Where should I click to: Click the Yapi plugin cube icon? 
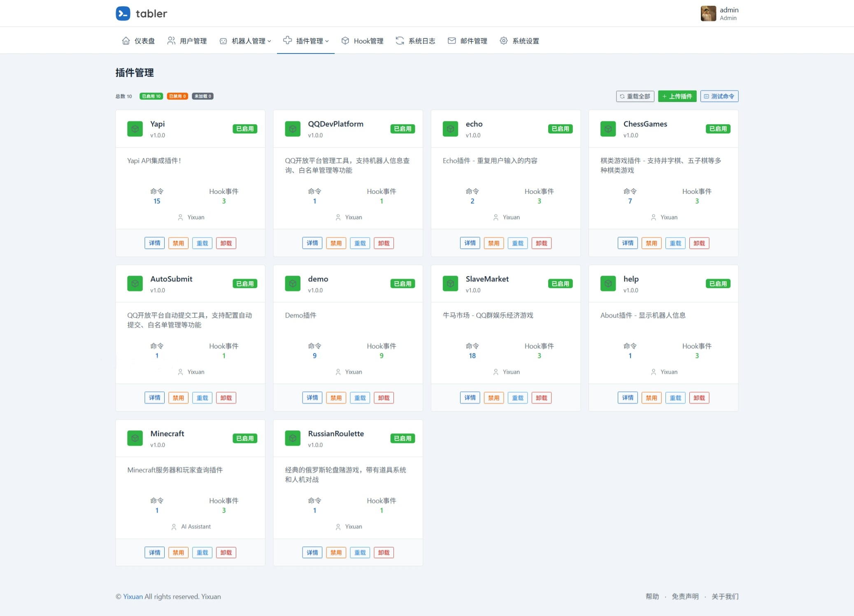click(135, 129)
